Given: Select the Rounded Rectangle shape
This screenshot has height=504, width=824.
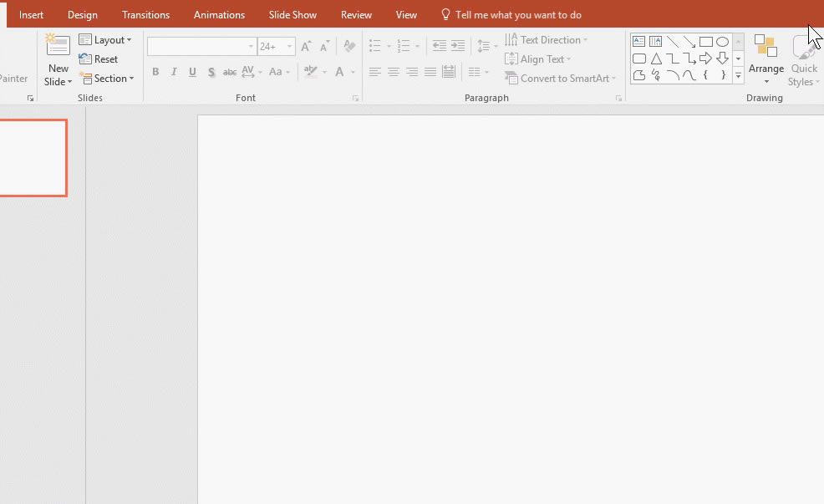Looking at the screenshot, I should (x=638, y=59).
